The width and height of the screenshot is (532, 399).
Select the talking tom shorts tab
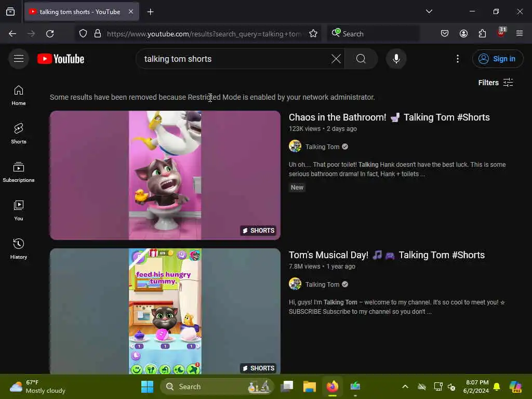point(82,11)
